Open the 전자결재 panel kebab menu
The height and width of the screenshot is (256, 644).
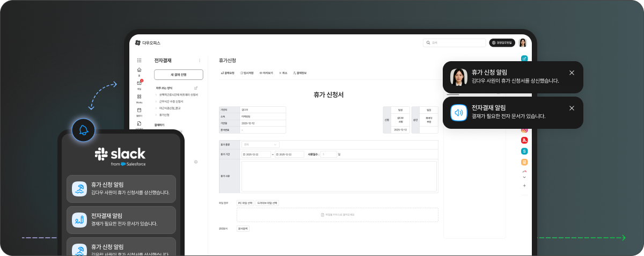point(200,61)
